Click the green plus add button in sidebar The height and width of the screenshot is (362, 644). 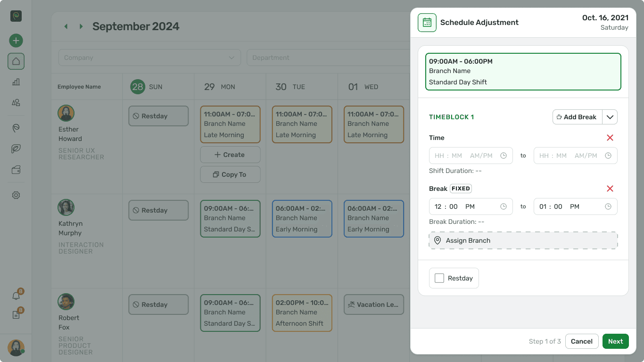click(x=16, y=41)
